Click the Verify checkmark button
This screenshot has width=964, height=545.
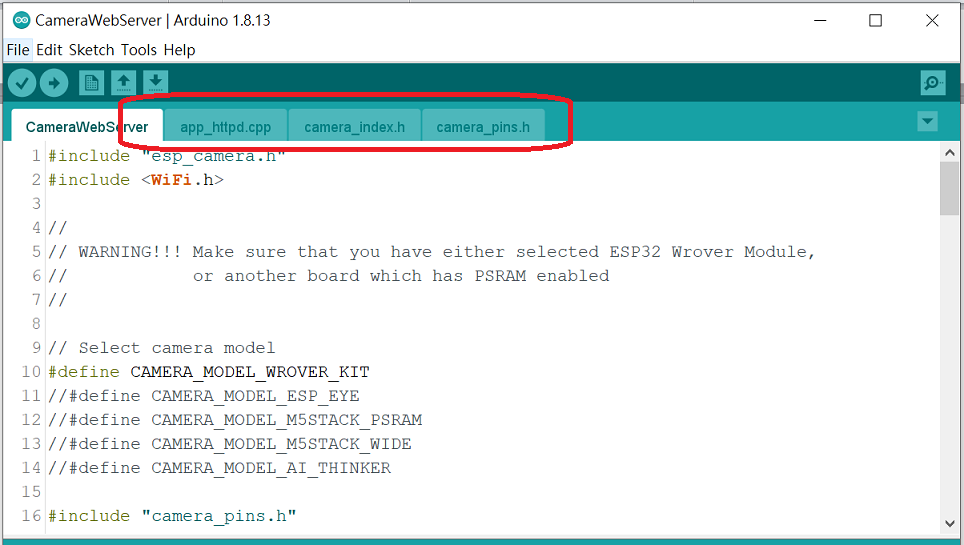22,82
